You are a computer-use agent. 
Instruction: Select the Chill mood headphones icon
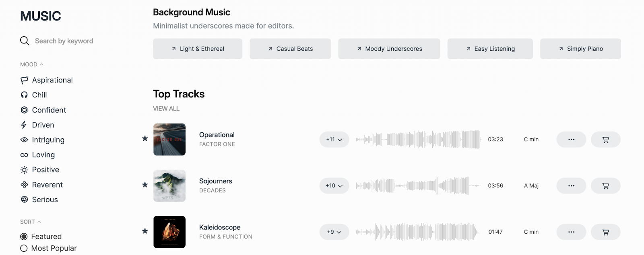[25, 95]
